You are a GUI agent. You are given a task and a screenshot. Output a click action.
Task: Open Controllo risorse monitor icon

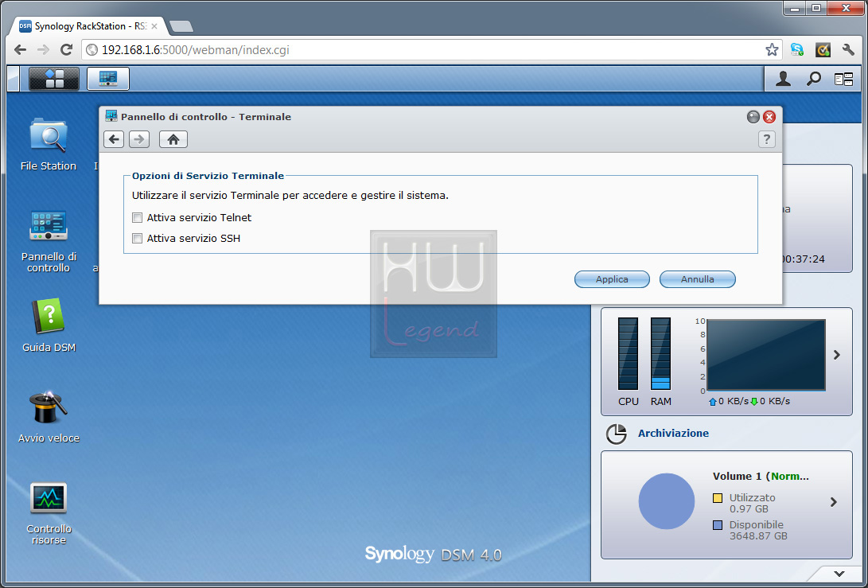coord(49,514)
